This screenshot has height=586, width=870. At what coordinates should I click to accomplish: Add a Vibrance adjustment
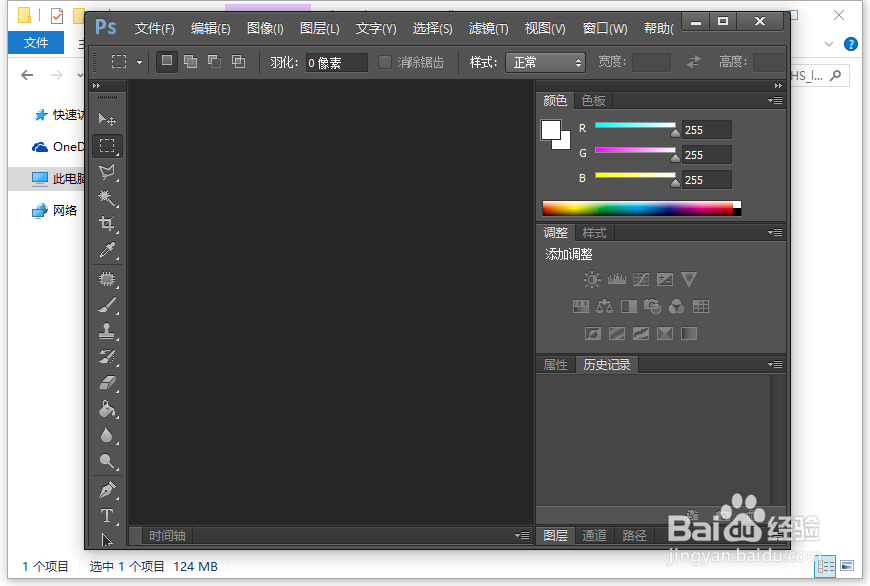[x=689, y=279]
